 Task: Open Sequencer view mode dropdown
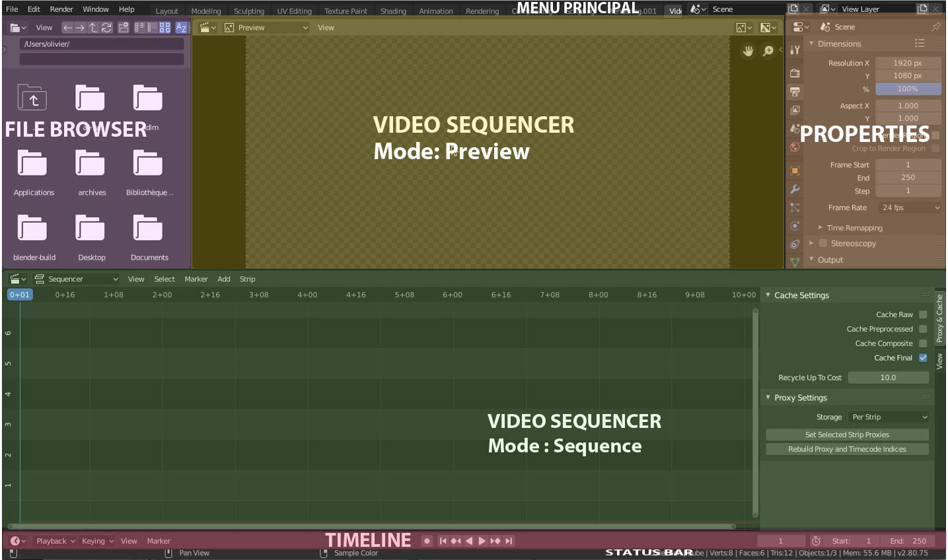77,279
